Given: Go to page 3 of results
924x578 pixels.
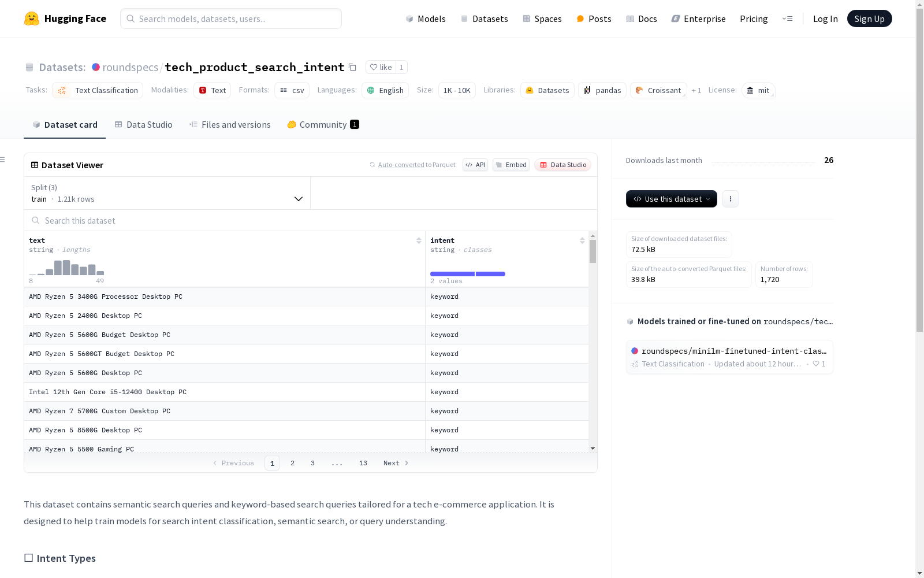Looking at the screenshot, I should coord(312,463).
